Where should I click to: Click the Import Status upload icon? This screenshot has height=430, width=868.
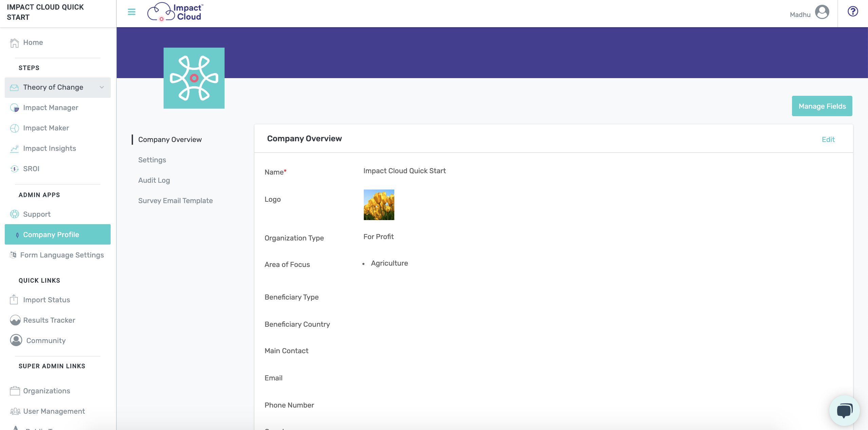coord(14,300)
